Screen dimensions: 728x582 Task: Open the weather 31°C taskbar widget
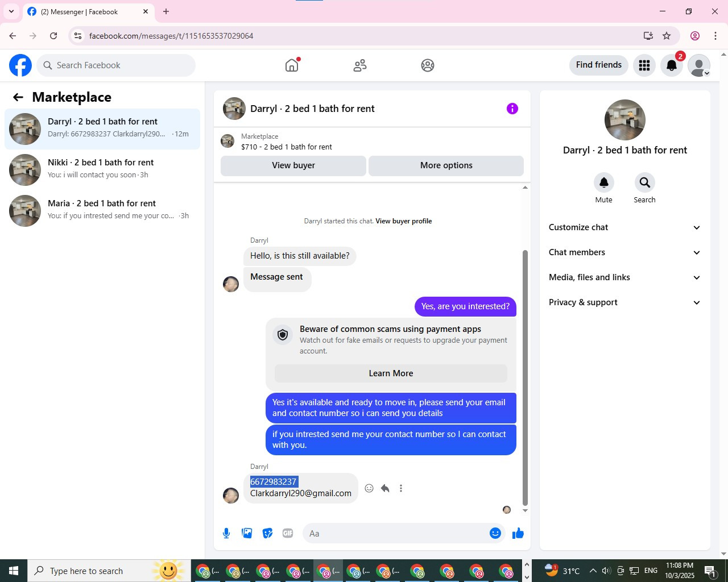(562, 571)
